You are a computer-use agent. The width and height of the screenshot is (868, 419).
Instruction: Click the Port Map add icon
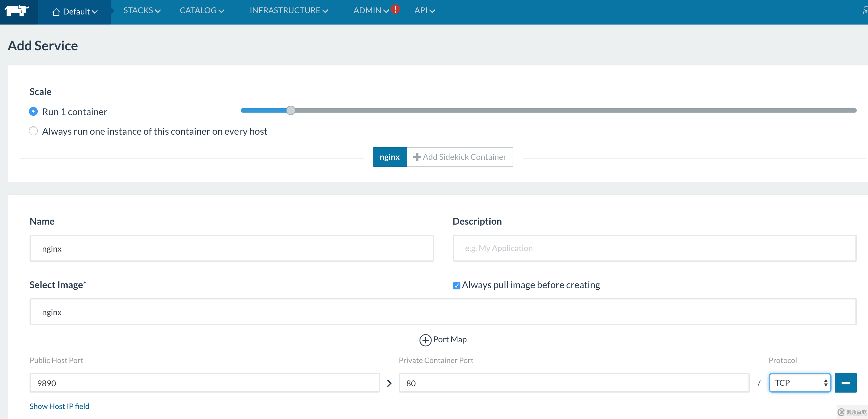[426, 340]
